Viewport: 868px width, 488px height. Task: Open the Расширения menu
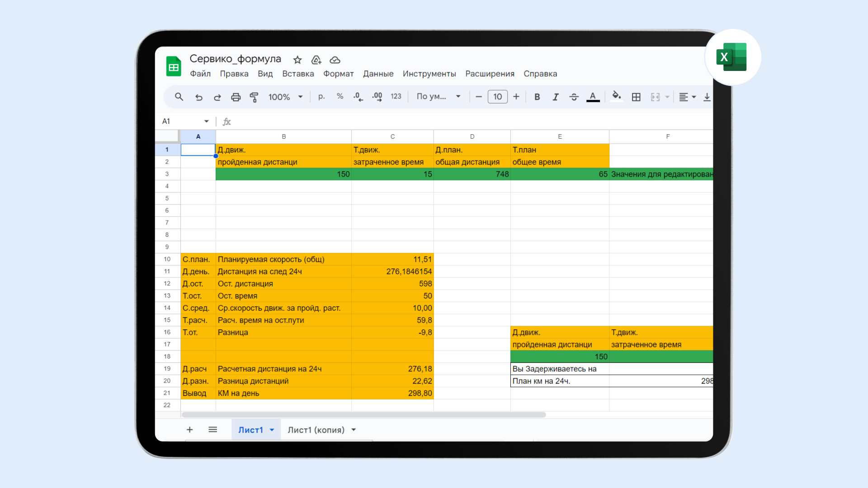pyautogui.click(x=490, y=74)
